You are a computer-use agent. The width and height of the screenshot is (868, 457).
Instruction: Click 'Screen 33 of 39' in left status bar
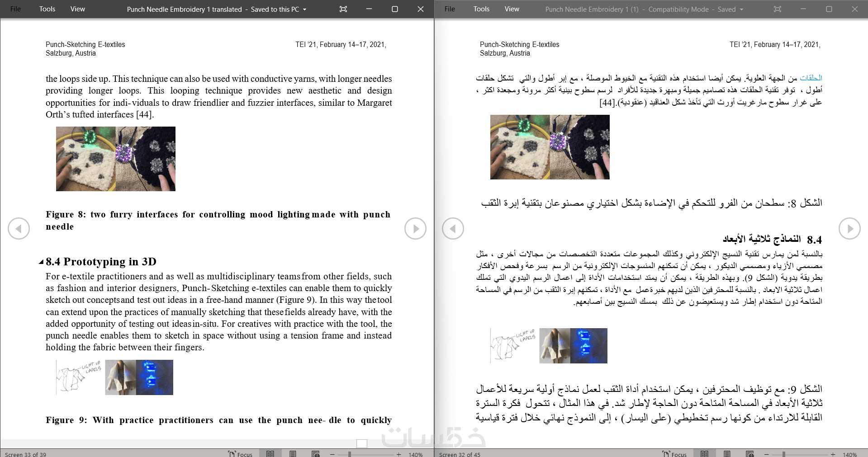coord(26,454)
